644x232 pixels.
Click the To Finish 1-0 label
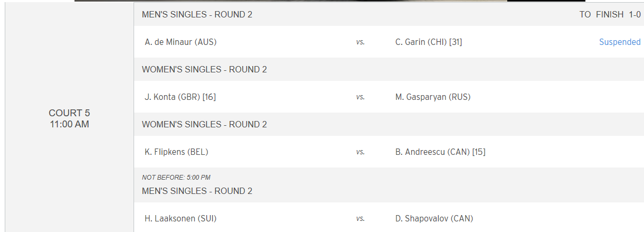610,15
